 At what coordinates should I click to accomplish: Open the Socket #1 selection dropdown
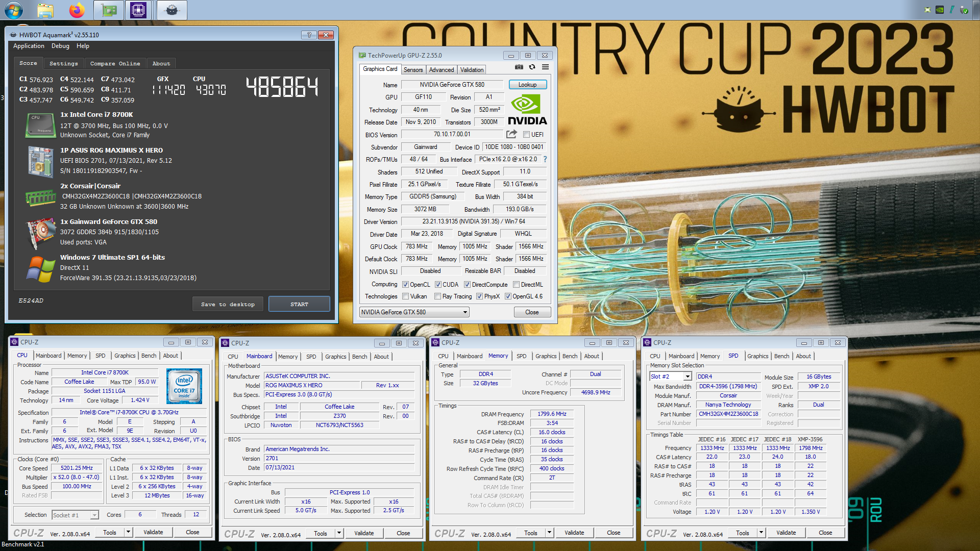click(75, 515)
